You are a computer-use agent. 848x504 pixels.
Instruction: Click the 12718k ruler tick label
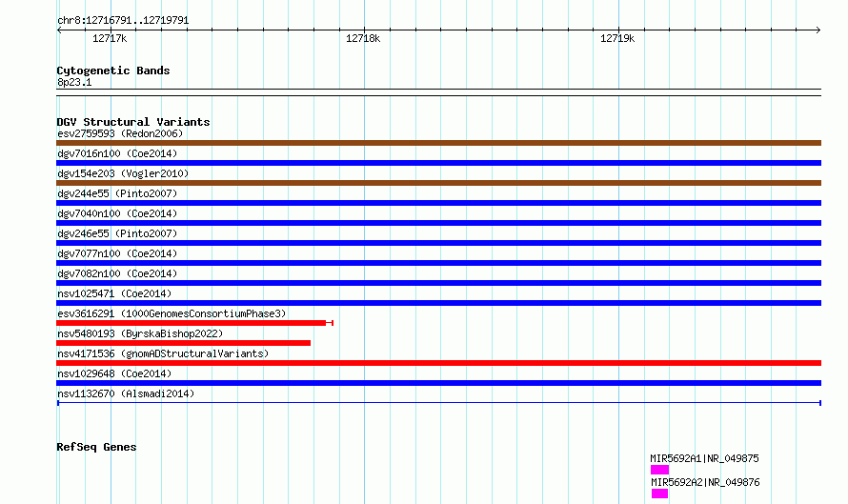[x=363, y=38]
